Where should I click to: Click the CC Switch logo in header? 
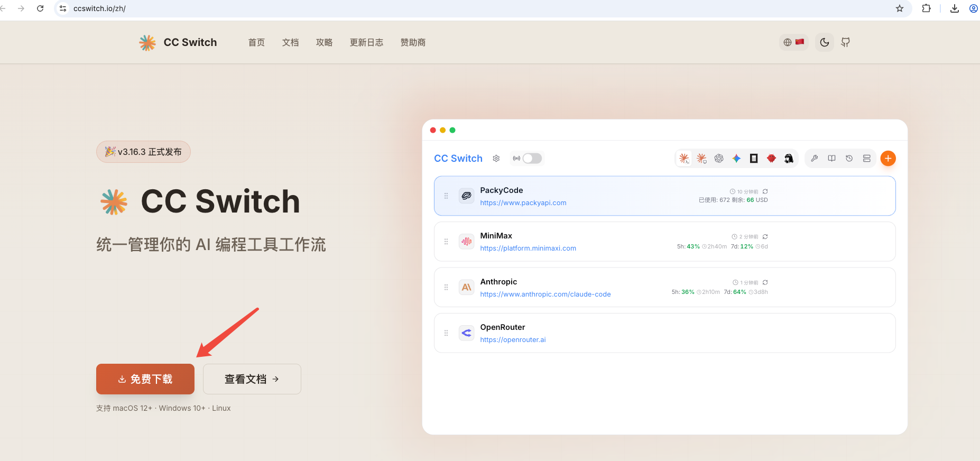point(178,42)
